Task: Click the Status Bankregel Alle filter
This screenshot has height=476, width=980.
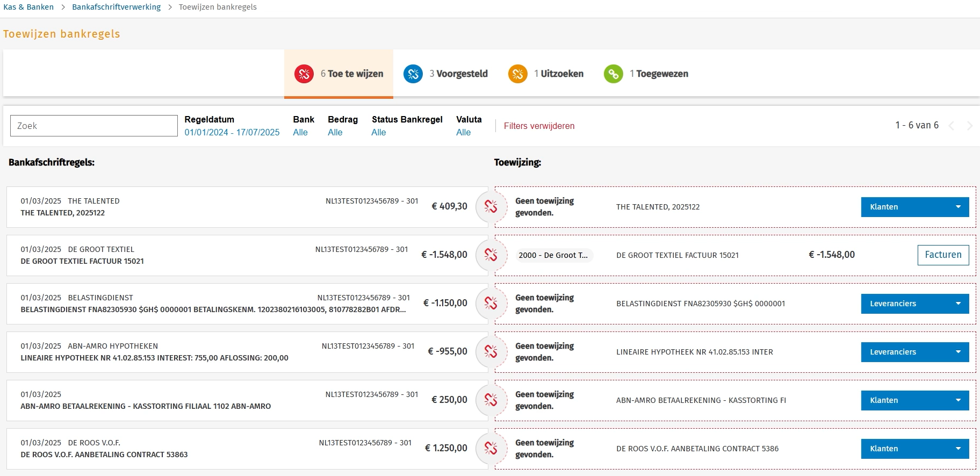Action: click(378, 133)
